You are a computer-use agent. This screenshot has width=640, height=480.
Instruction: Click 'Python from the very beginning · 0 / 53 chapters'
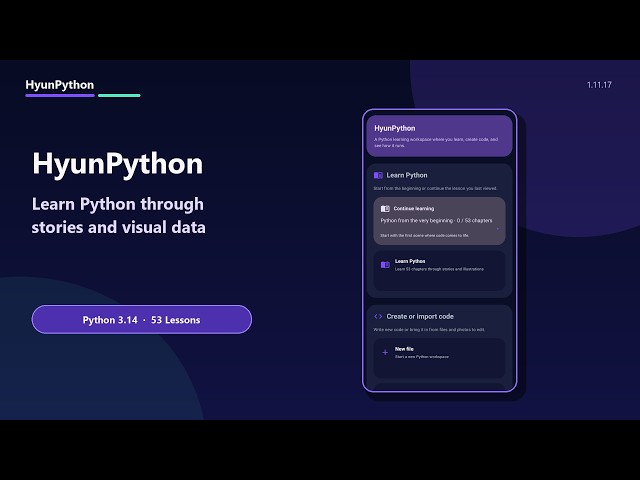pyautogui.click(x=436, y=220)
